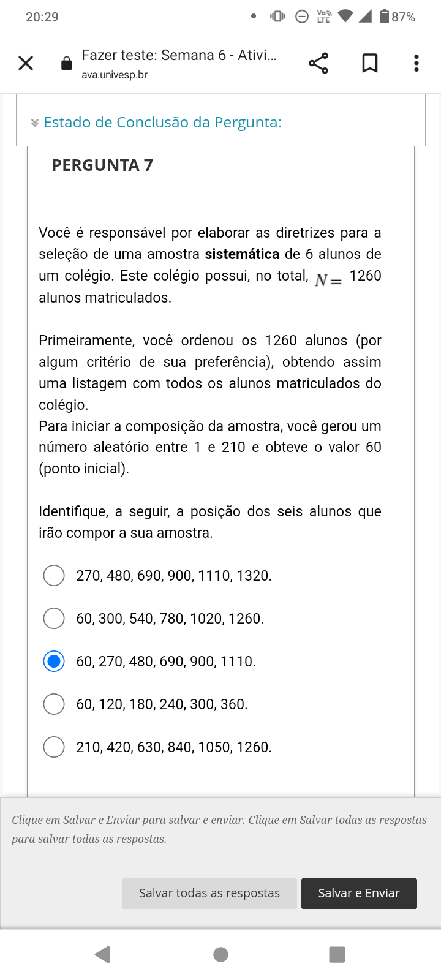Bookmark this page with bookmark icon

pyautogui.click(x=370, y=63)
